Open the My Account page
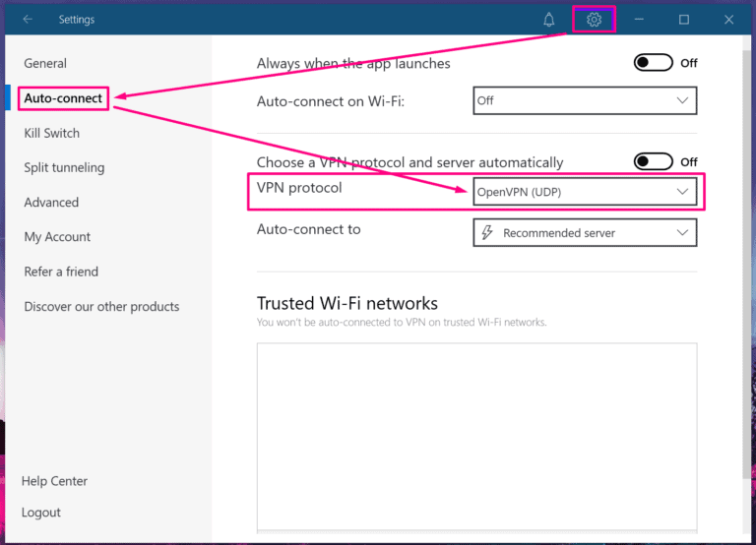 [57, 236]
